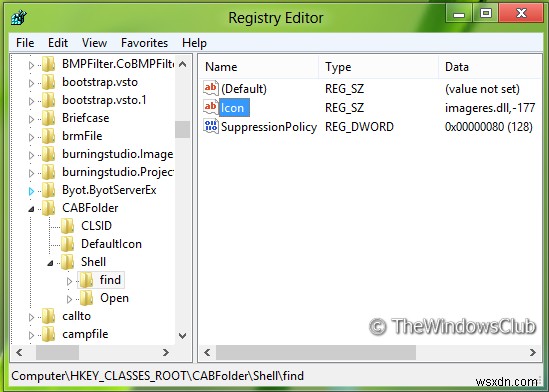The height and width of the screenshot is (392, 549).
Task: Open the View menu
Action: pyautogui.click(x=94, y=43)
